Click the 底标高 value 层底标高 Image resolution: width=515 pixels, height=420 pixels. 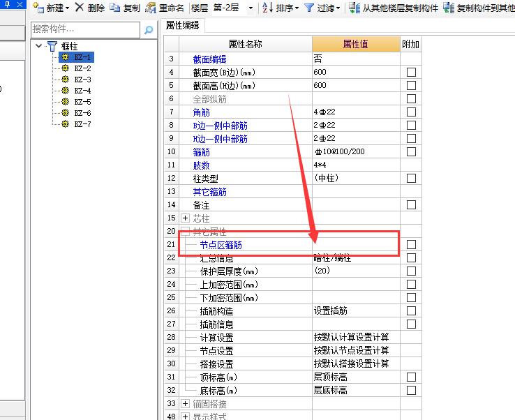tap(330, 391)
